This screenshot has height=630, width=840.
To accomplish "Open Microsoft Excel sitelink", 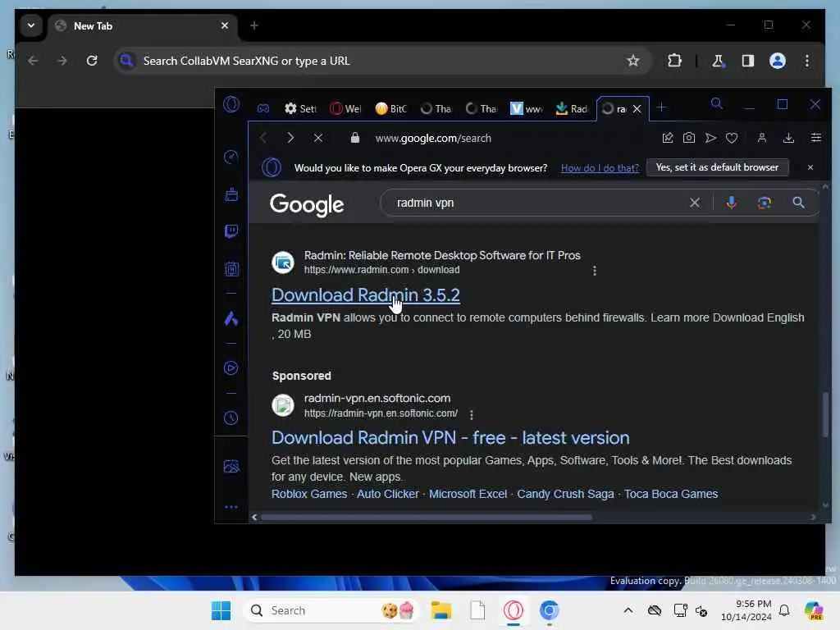I will [468, 494].
